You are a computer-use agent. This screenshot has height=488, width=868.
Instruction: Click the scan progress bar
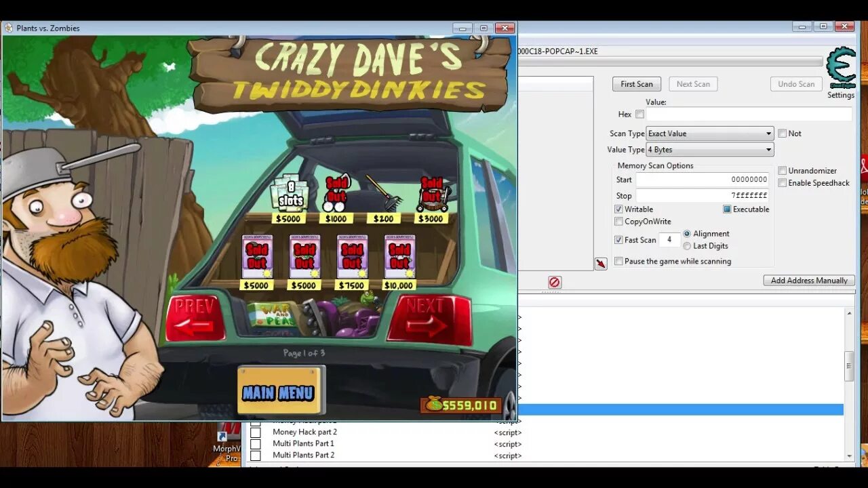pyautogui.click(x=670, y=62)
